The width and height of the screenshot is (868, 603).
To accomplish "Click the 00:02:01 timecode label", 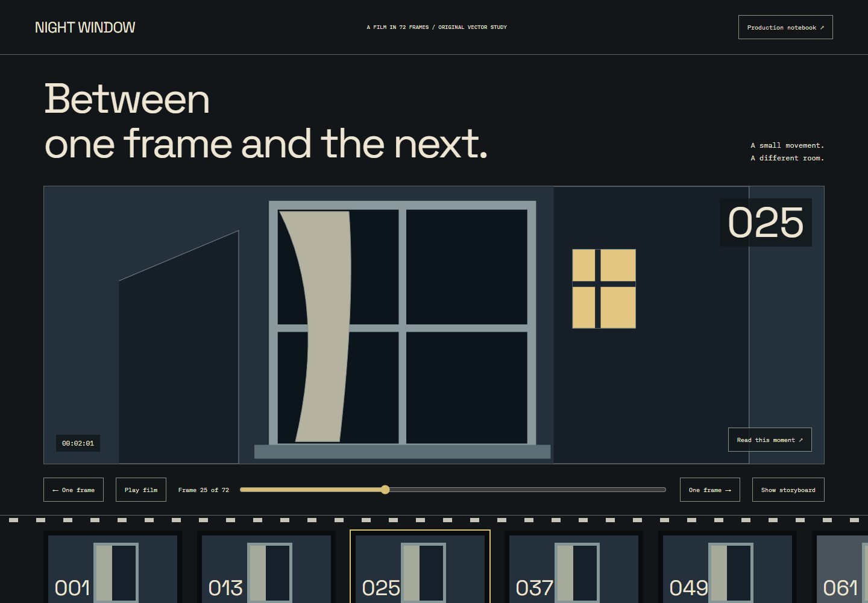I will 78,443.
